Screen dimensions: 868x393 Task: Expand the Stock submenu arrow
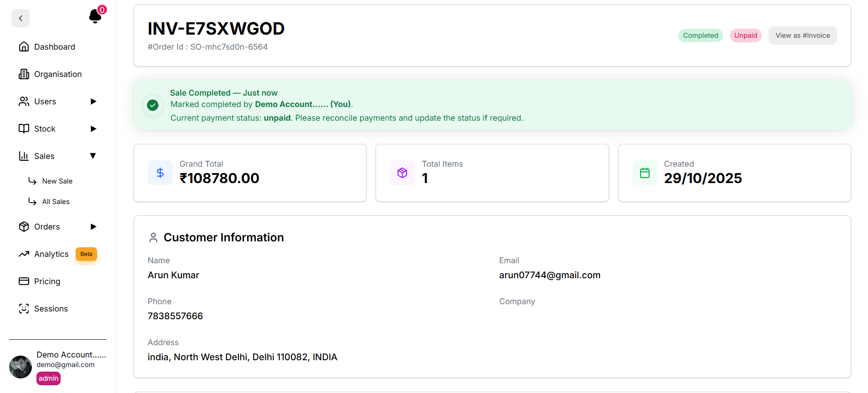(93, 129)
